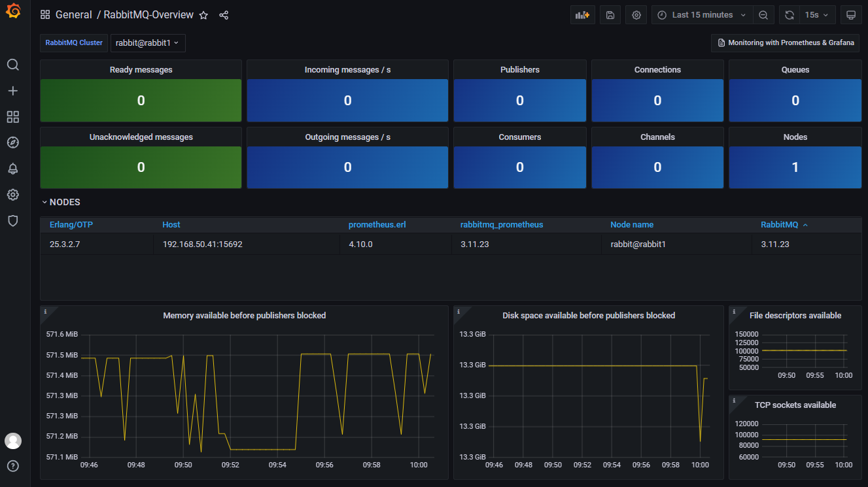
Task: Open the user profile avatar
Action: click(x=13, y=441)
